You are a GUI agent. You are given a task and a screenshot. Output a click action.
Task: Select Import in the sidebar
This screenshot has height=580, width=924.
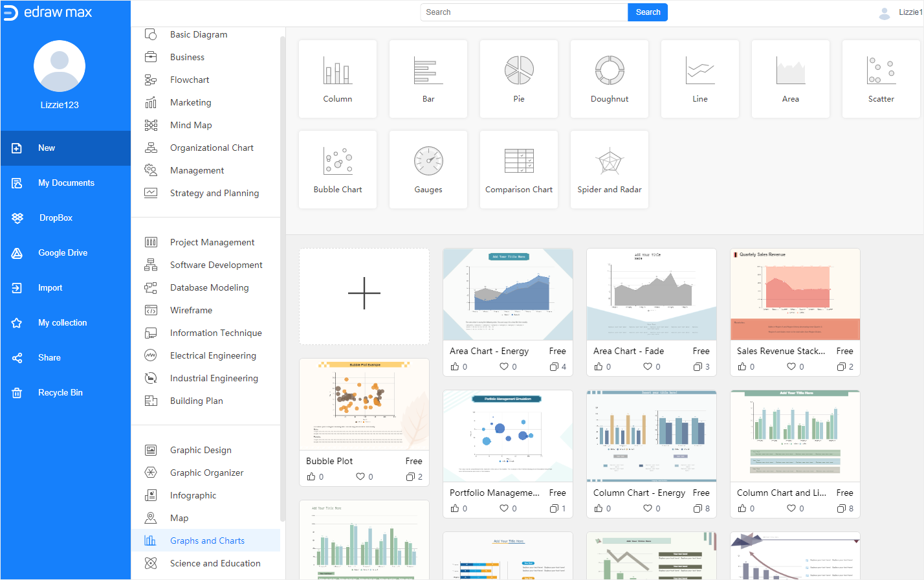(65, 288)
